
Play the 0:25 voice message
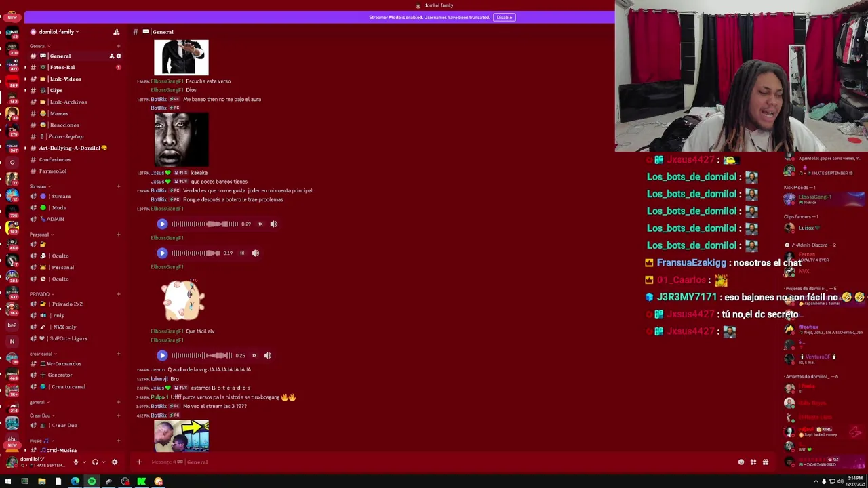click(162, 355)
